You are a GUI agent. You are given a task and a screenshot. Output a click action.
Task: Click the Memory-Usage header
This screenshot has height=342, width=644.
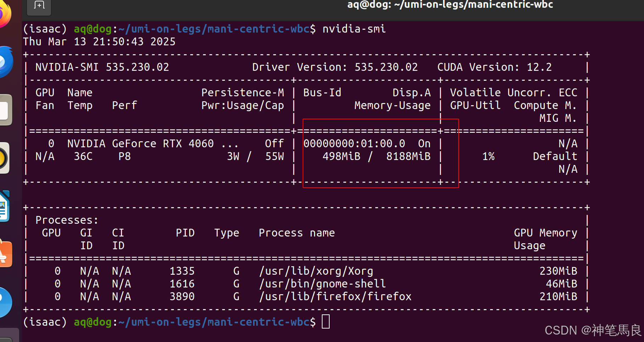pos(392,106)
